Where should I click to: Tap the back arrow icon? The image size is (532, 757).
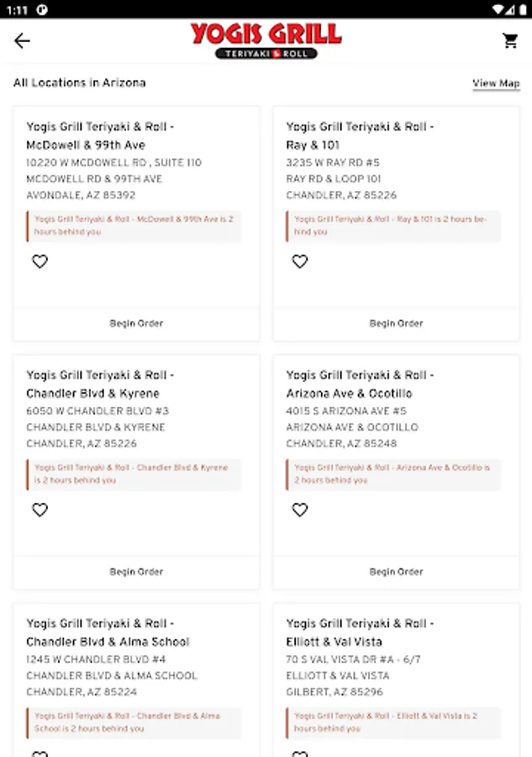click(23, 40)
